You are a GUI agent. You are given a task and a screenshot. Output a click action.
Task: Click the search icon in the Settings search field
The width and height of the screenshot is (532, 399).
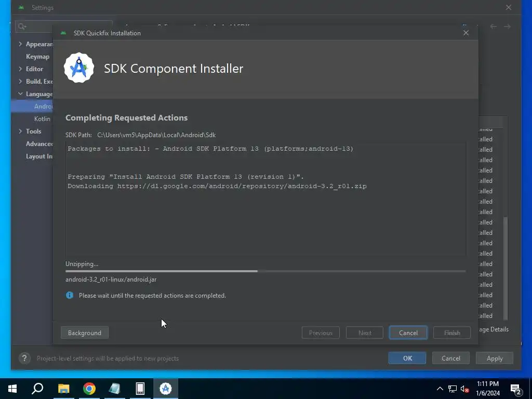[22, 26]
